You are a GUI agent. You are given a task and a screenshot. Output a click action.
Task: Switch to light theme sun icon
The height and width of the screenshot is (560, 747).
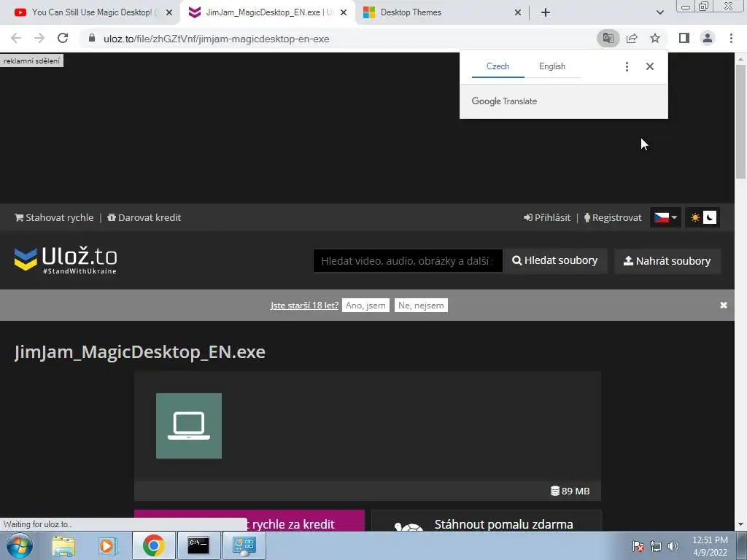click(x=695, y=217)
